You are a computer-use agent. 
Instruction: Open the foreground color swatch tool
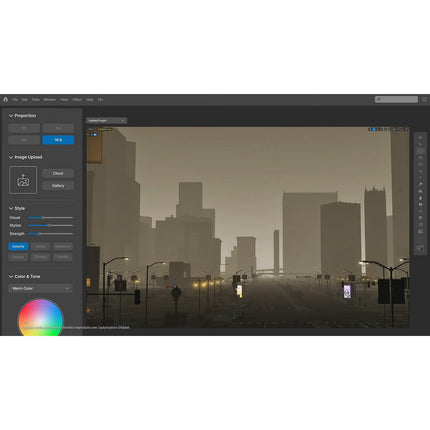click(420, 248)
